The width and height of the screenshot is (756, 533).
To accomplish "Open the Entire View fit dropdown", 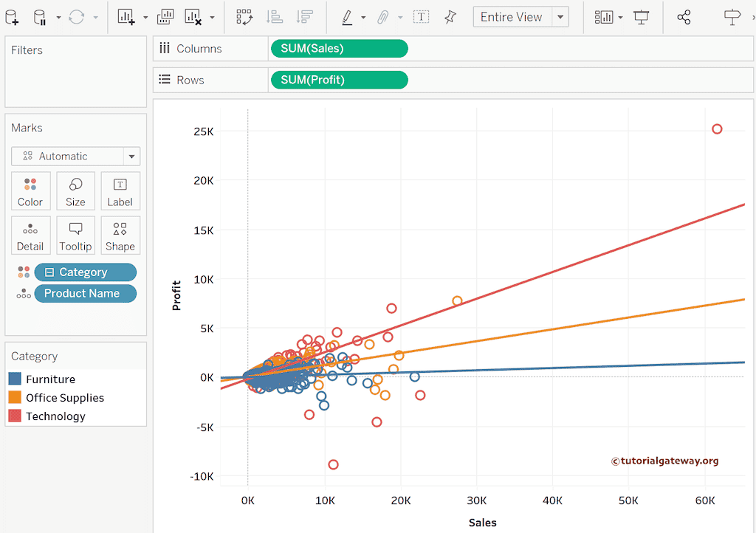I will (560, 17).
